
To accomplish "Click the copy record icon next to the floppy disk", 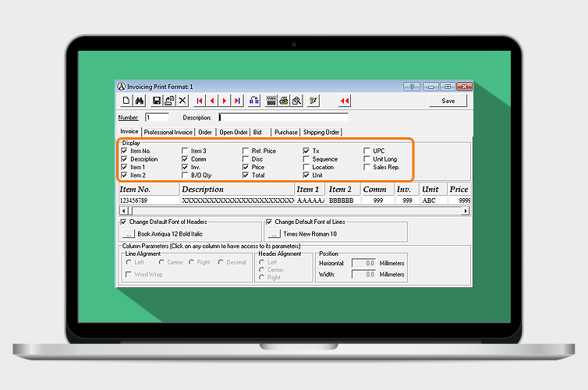I will pos(169,101).
